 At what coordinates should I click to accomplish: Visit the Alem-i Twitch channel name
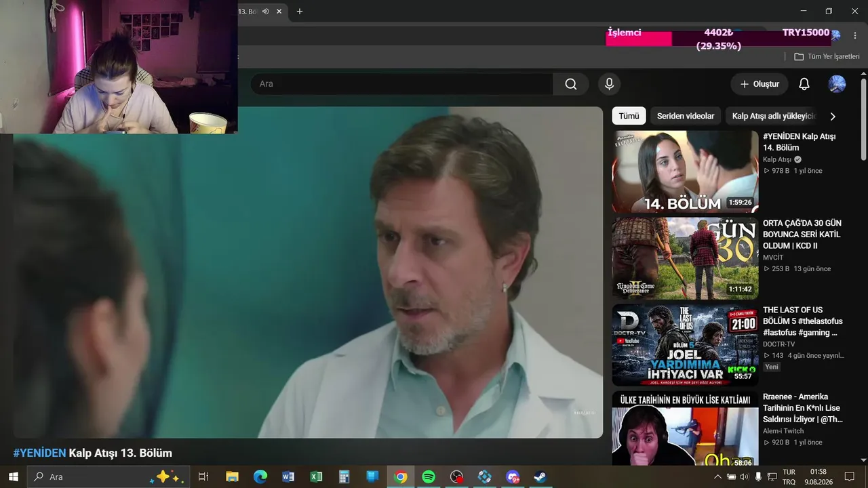coord(783,431)
